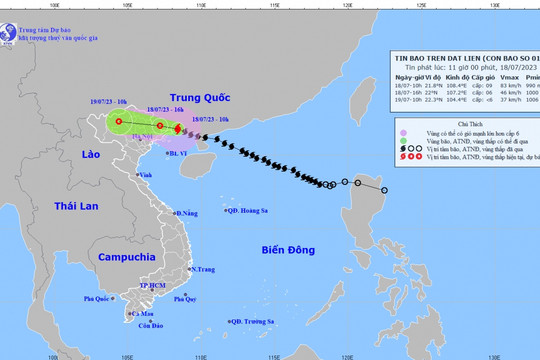Click the 'TP.HCM' city label

[x=153, y=285]
